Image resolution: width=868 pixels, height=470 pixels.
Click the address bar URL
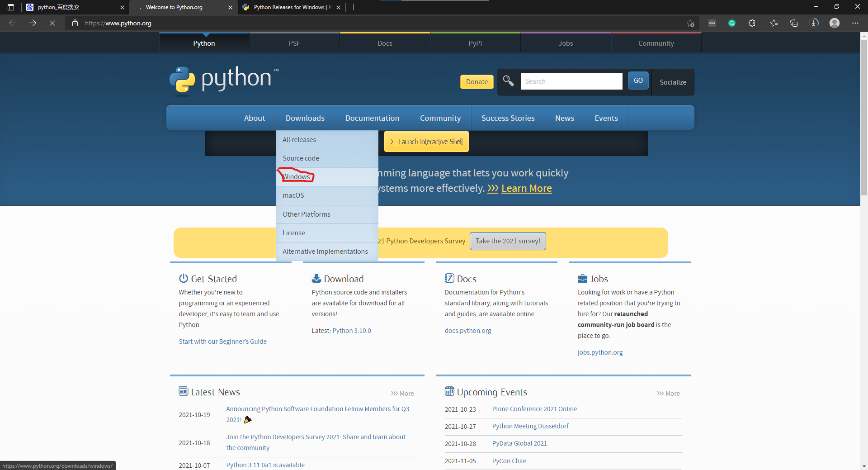point(118,23)
